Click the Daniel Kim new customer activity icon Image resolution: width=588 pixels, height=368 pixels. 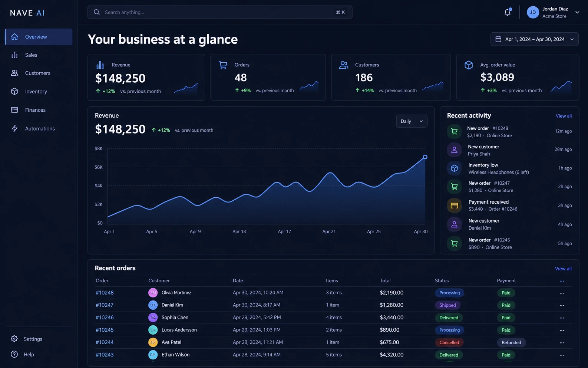(454, 224)
